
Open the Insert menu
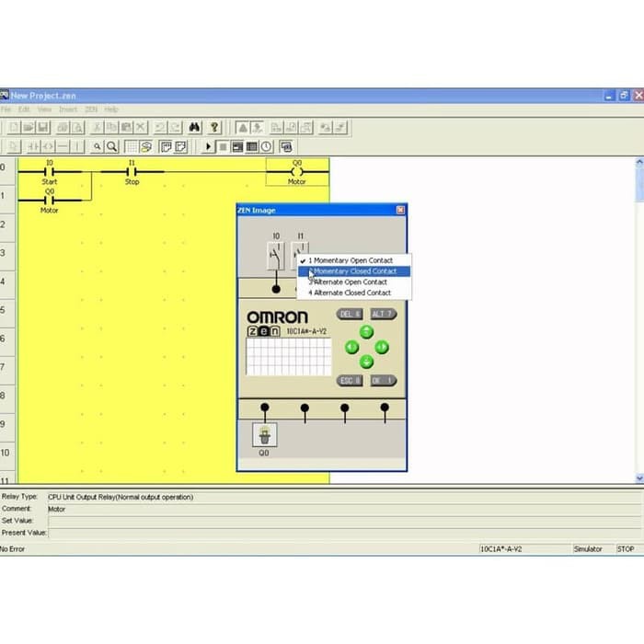click(68, 109)
